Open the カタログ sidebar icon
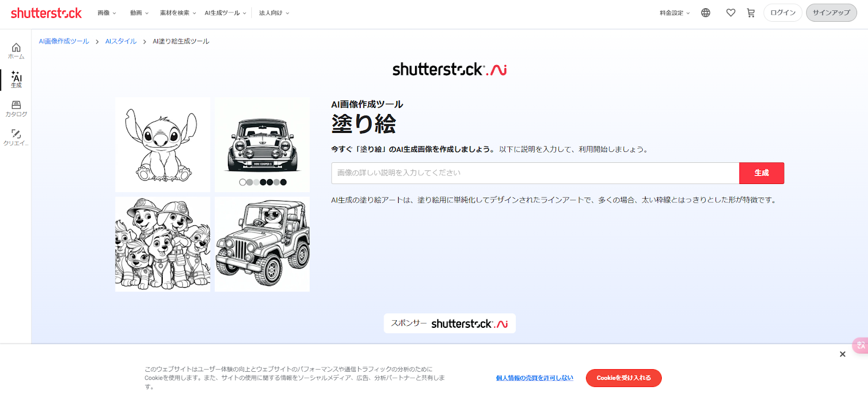This screenshot has height=412, width=868. tap(16, 109)
